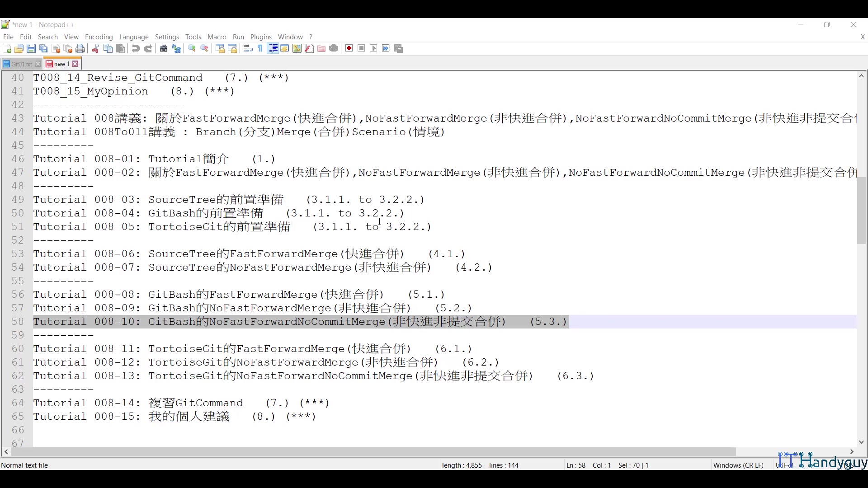
Task: Open the Find dialog
Action: (x=163, y=48)
